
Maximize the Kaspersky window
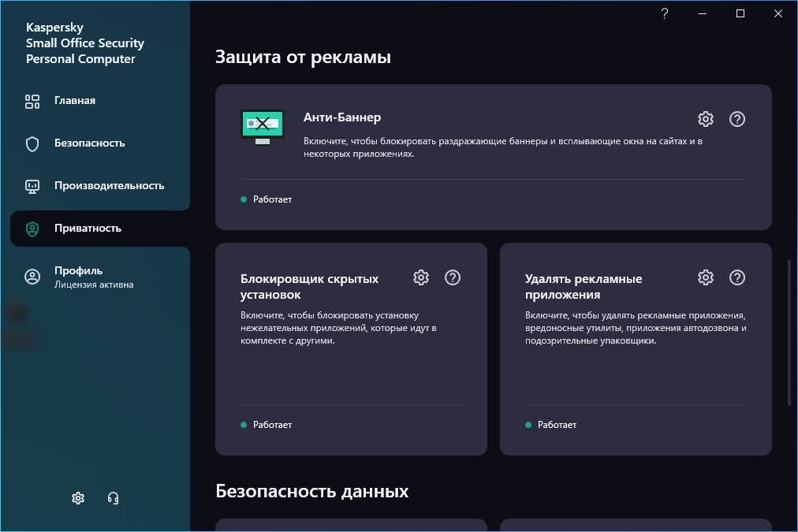[740, 13]
